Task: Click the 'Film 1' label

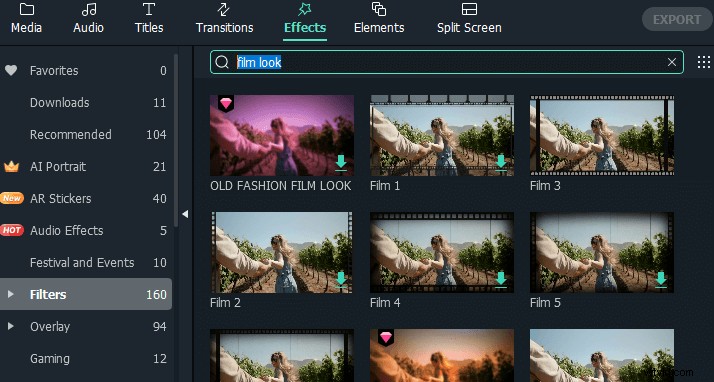Action: pyautogui.click(x=385, y=186)
